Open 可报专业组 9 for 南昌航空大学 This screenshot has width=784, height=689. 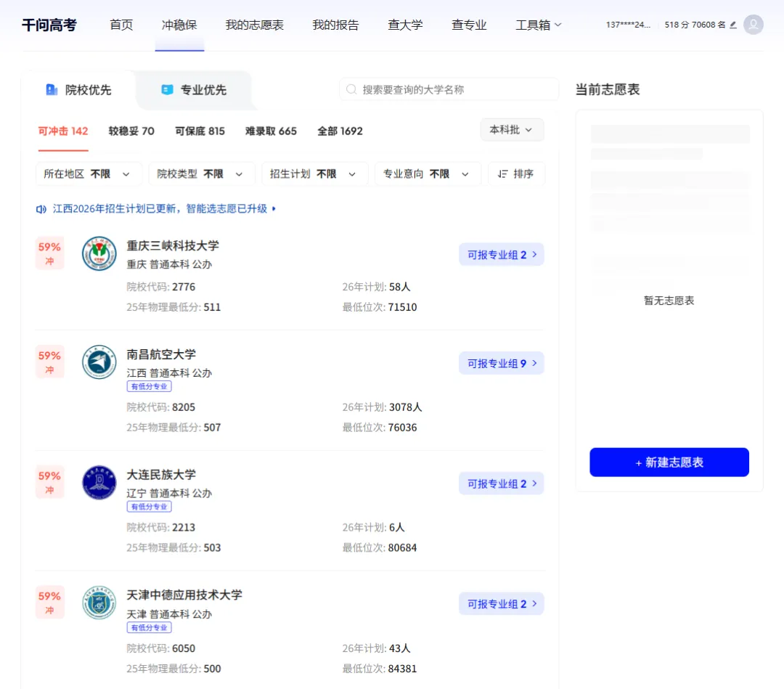click(501, 364)
